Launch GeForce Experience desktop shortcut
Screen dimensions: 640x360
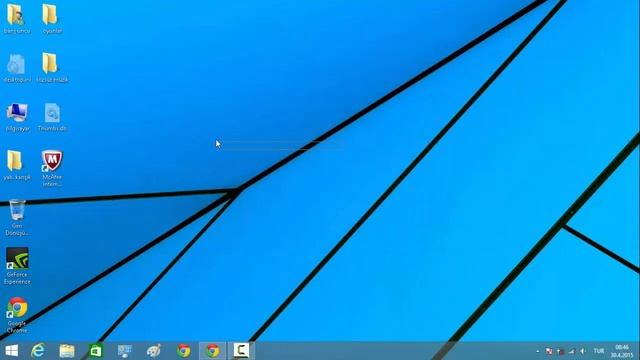tap(17, 258)
